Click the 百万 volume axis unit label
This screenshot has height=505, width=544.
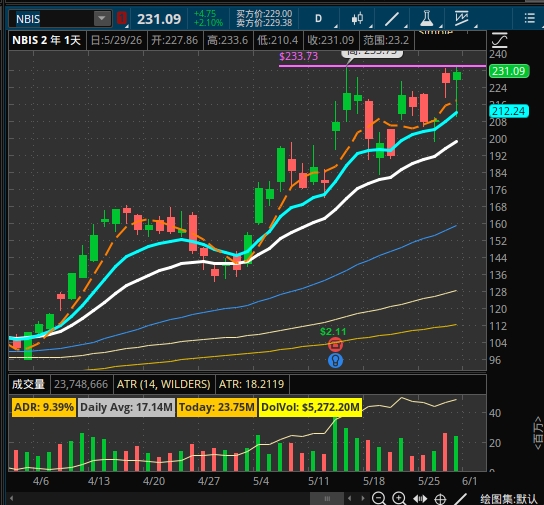(538, 433)
